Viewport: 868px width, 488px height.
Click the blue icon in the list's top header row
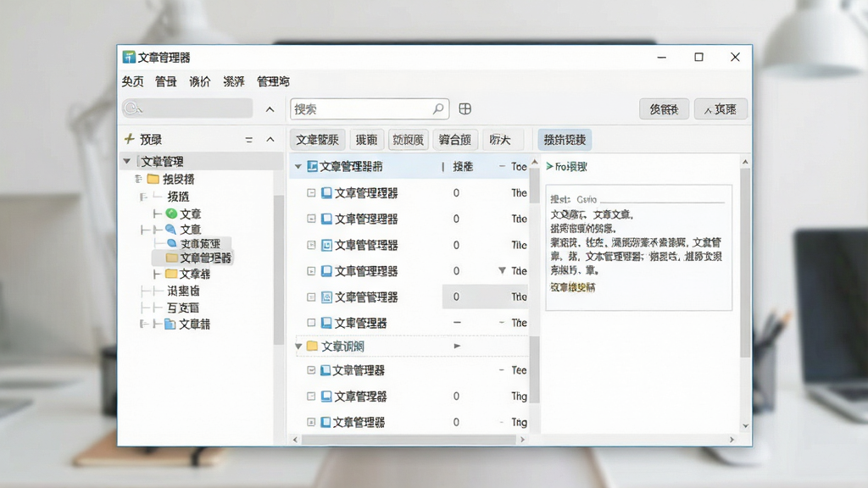point(312,166)
